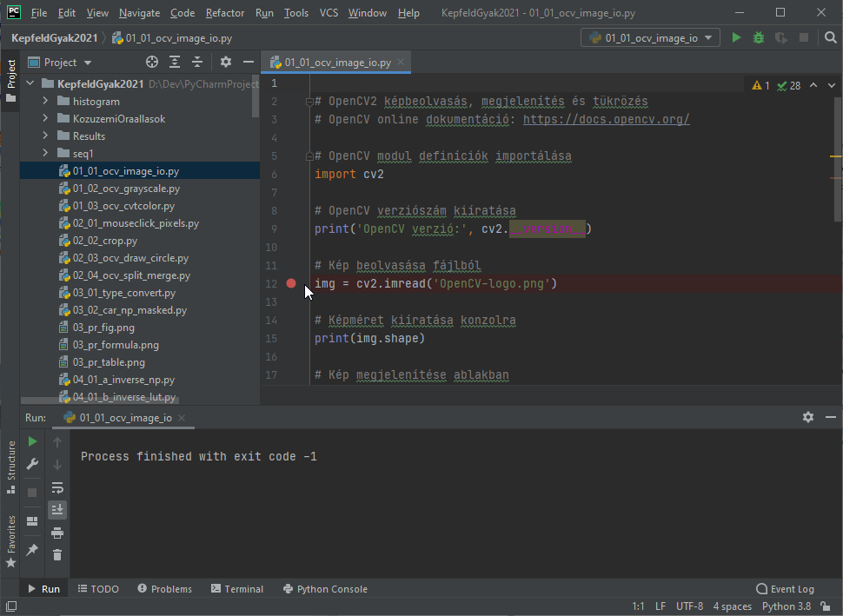Image resolution: width=843 pixels, height=616 pixels.
Task: Expand the histogram folder
Action: (45, 101)
